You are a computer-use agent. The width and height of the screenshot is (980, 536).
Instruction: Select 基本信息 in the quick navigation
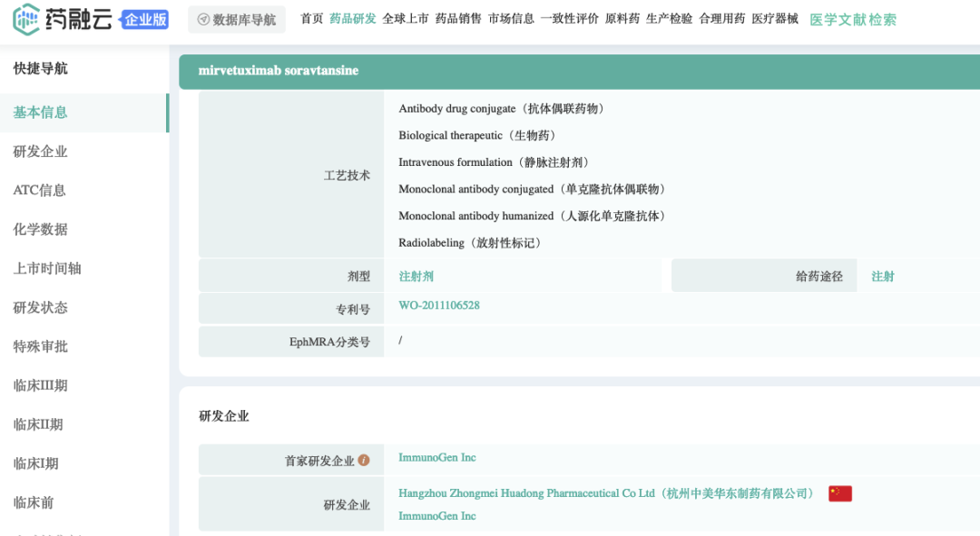coord(40,112)
